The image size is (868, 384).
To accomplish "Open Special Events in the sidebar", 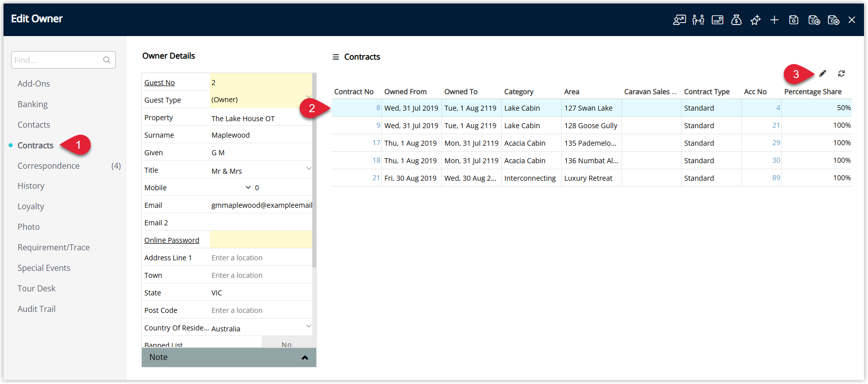I will (44, 268).
